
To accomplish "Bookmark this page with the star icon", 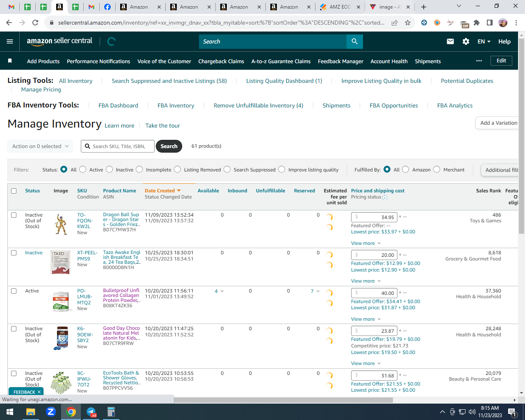I will tap(408, 23).
